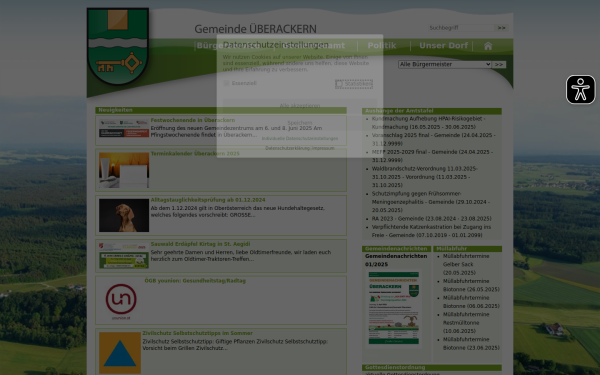Image resolution: width=600 pixels, height=375 pixels.
Task: Open Kundmachung Aufhebung HPAI-Risikogebiet notice
Action: [x=429, y=123]
